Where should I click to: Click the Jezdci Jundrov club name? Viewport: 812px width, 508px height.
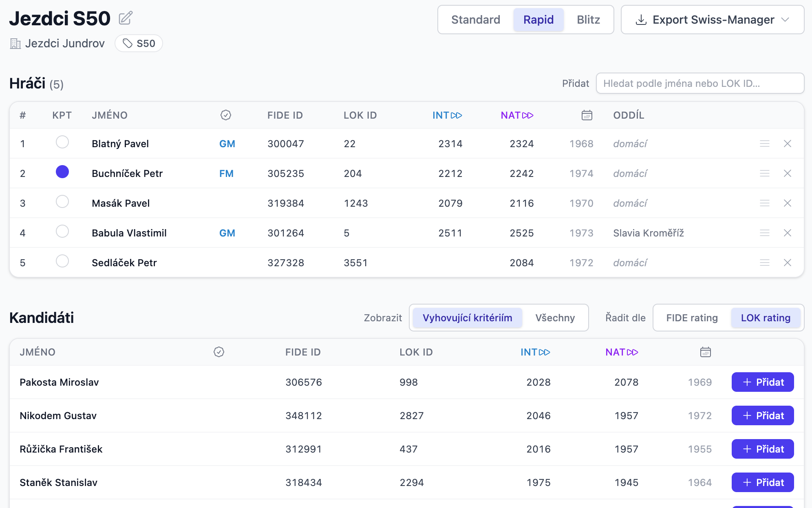(x=65, y=44)
